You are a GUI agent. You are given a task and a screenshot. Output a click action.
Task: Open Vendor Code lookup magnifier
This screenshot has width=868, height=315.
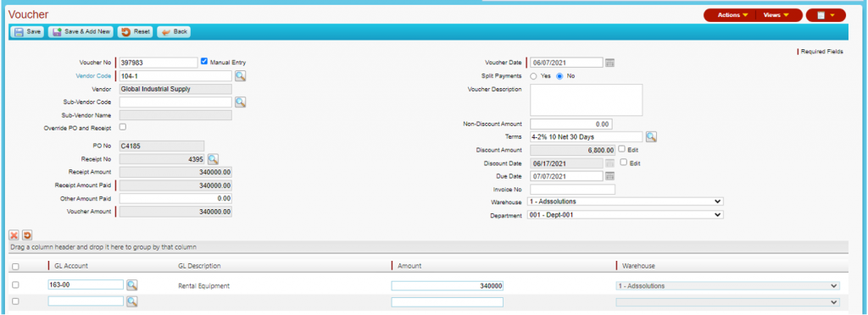click(240, 76)
